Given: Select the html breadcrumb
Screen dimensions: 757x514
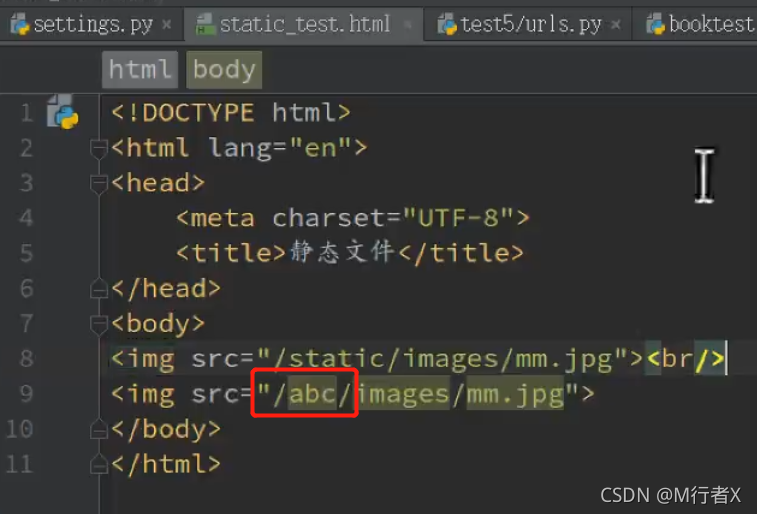Looking at the screenshot, I should pos(140,69).
